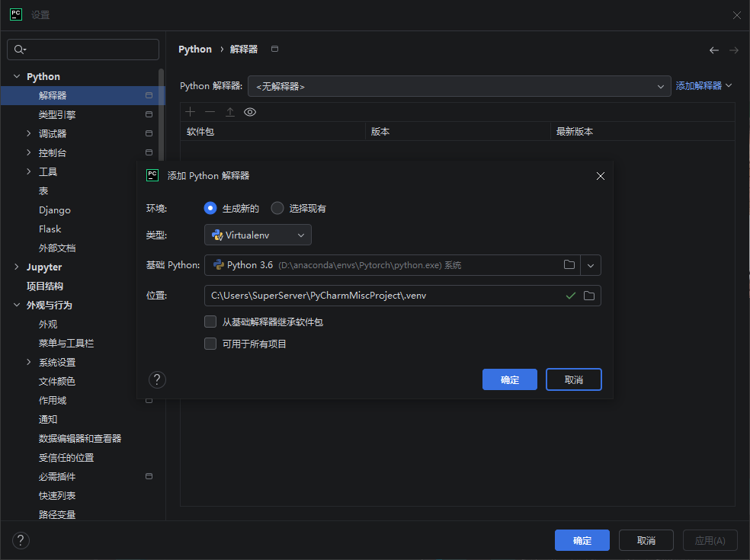The height and width of the screenshot is (560, 750).
Task: Click the green checkmark in 位置 field
Action: coord(570,296)
